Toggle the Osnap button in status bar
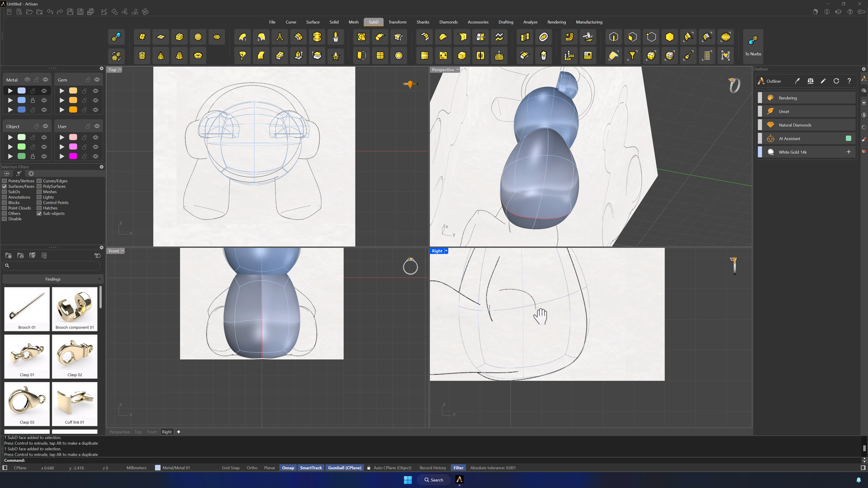The height and width of the screenshot is (488, 868). click(x=288, y=468)
